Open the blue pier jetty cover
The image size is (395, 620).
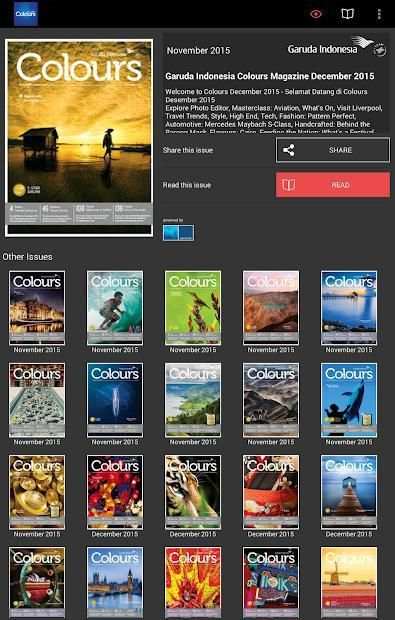[349, 492]
